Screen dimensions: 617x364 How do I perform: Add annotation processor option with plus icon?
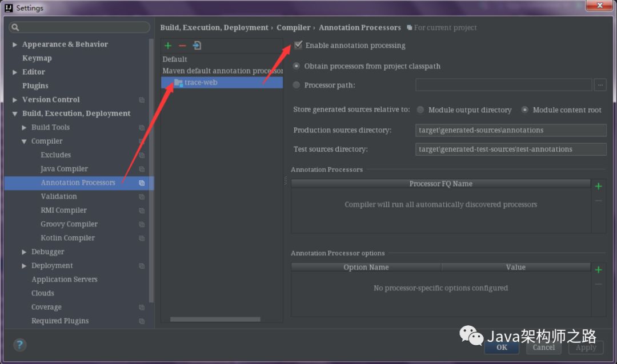tap(598, 270)
